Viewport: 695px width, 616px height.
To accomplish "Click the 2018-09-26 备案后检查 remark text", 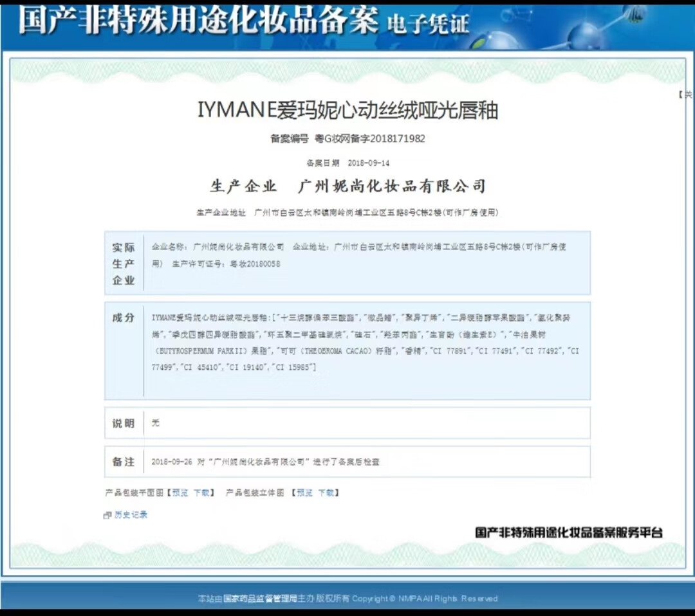I will click(266, 462).
